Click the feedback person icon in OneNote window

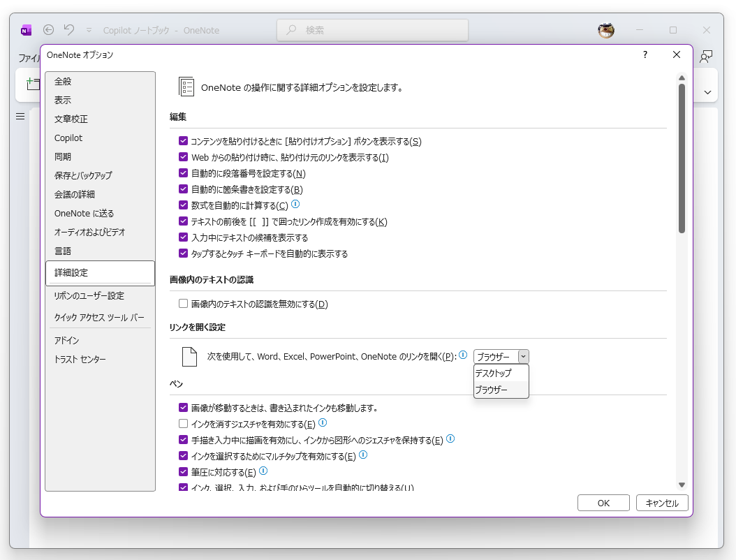[x=705, y=57]
